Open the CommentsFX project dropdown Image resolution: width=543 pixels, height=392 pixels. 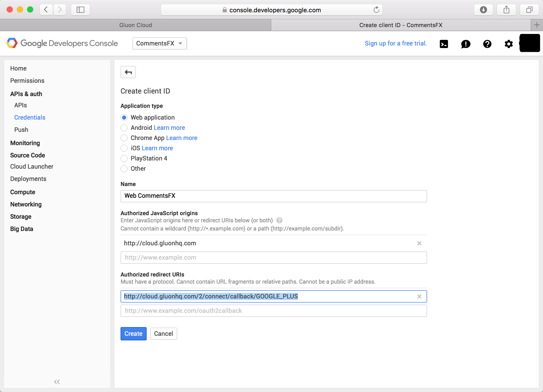[160, 43]
